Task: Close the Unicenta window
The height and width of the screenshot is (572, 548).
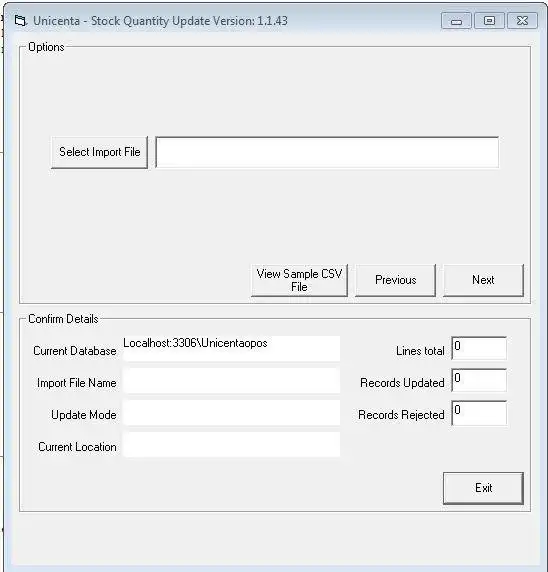Action: click(x=522, y=20)
